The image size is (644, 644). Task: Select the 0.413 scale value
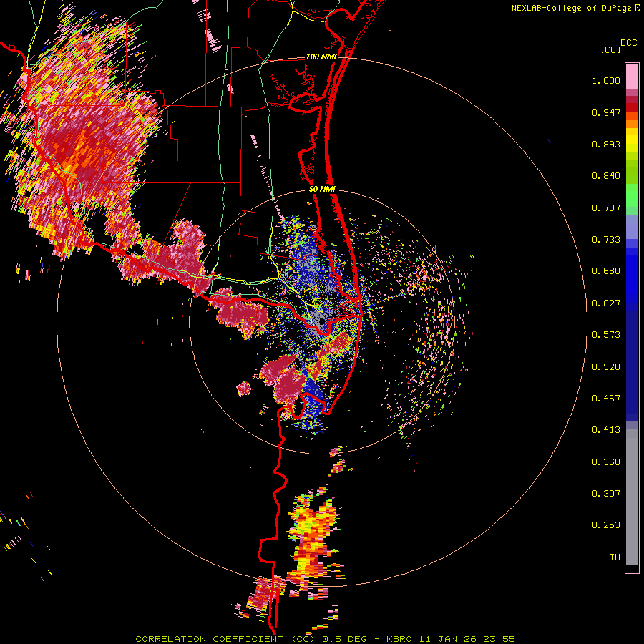pos(606,430)
